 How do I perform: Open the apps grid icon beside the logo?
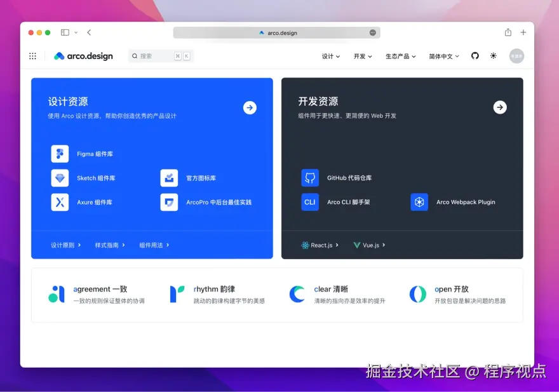pos(32,56)
